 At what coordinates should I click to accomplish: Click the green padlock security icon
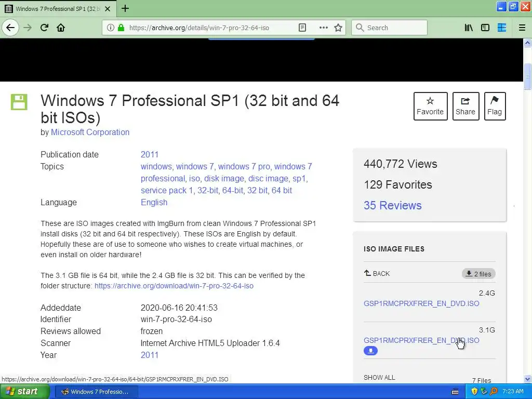point(121,28)
